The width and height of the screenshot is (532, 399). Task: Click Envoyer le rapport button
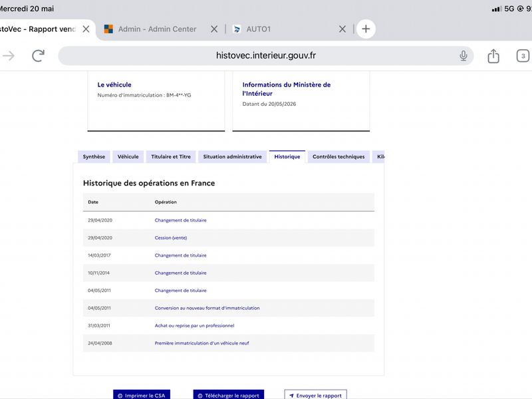[x=315, y=395]
